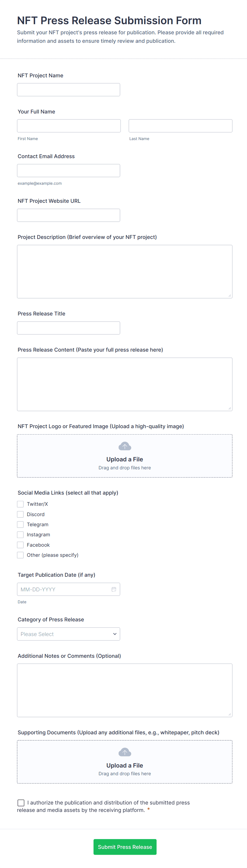Click the NFT Project Website URL field
This screenshot has width=247, height=868.
(69, 215)
